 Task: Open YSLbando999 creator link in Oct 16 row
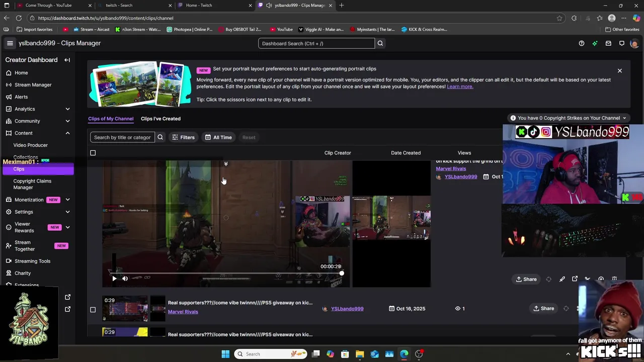[347, 309]
